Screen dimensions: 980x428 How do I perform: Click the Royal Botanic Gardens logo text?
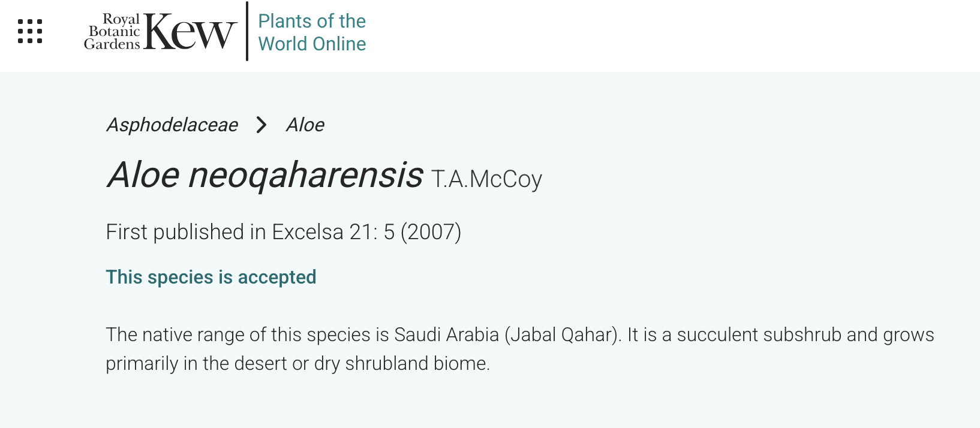point(113,32)
